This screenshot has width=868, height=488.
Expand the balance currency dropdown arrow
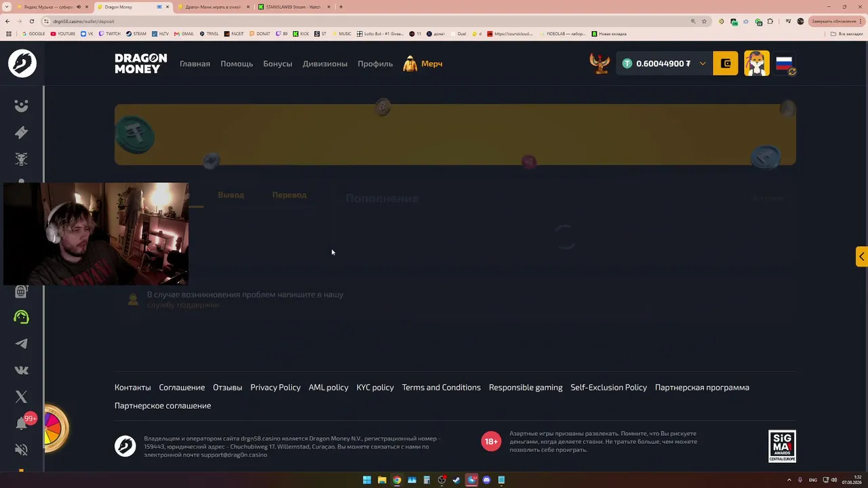click(x=703, y=64)
